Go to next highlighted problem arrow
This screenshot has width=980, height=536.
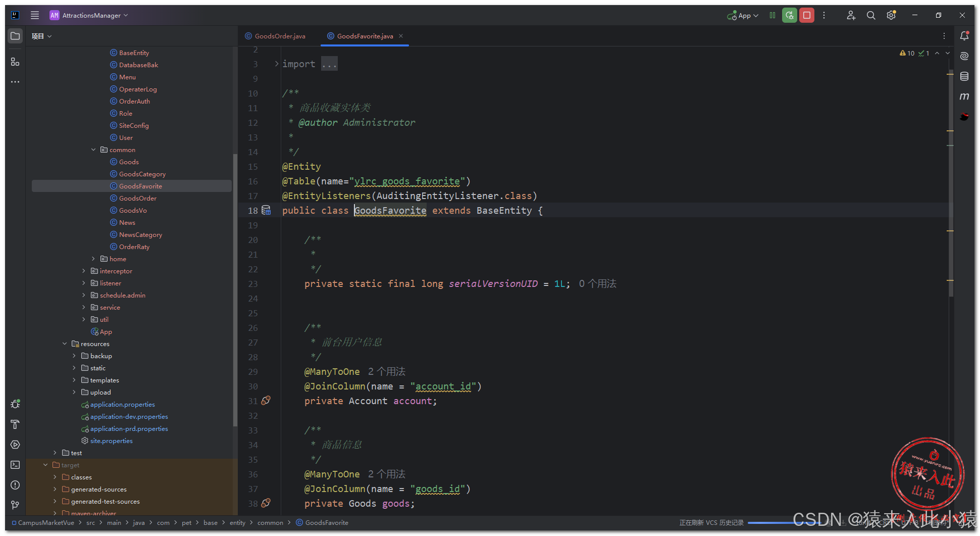(x=948, y=53)
